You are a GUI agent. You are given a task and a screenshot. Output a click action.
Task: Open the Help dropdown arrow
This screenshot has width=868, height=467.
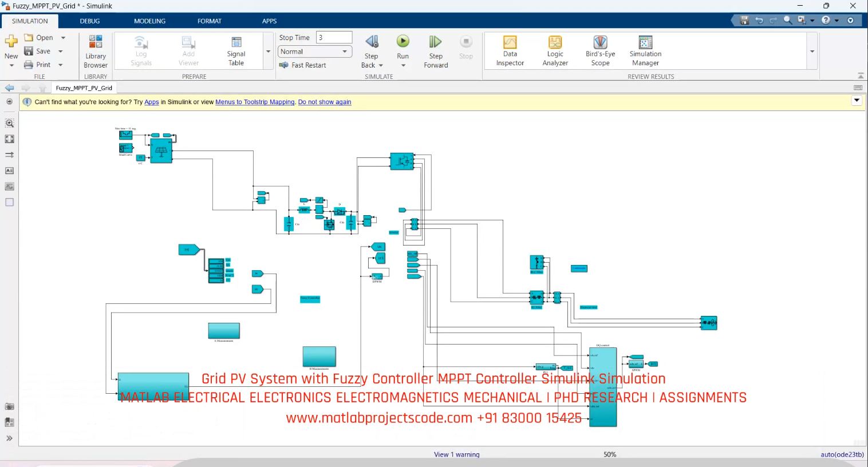pos(837,21)
